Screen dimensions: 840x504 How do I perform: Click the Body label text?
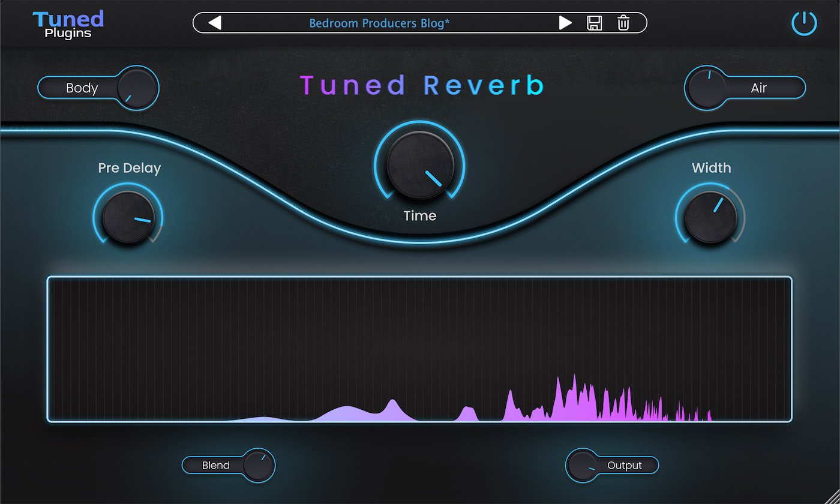pyautogui.click(x=82, y=88)
